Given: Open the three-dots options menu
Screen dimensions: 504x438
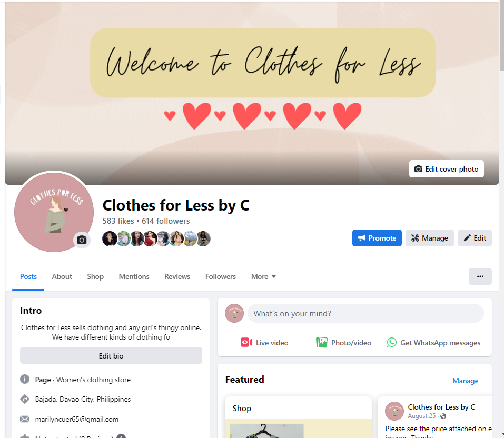Looking at the screenshot, I should point(480,276).
